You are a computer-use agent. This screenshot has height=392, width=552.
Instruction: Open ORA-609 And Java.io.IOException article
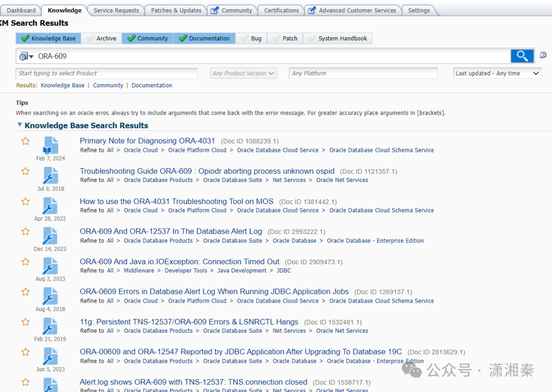coord(179,262)
